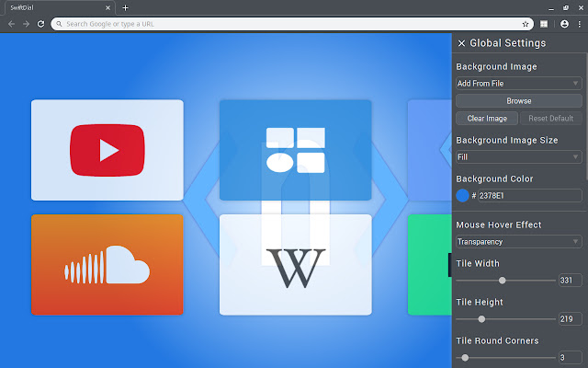This screenshot has height=368, width=588.
Task: Open the browser profile account icon
Action: coord(564,24)
